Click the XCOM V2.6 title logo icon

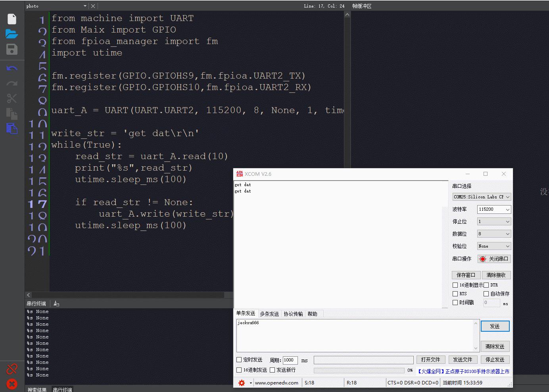(x=239, y=174)
